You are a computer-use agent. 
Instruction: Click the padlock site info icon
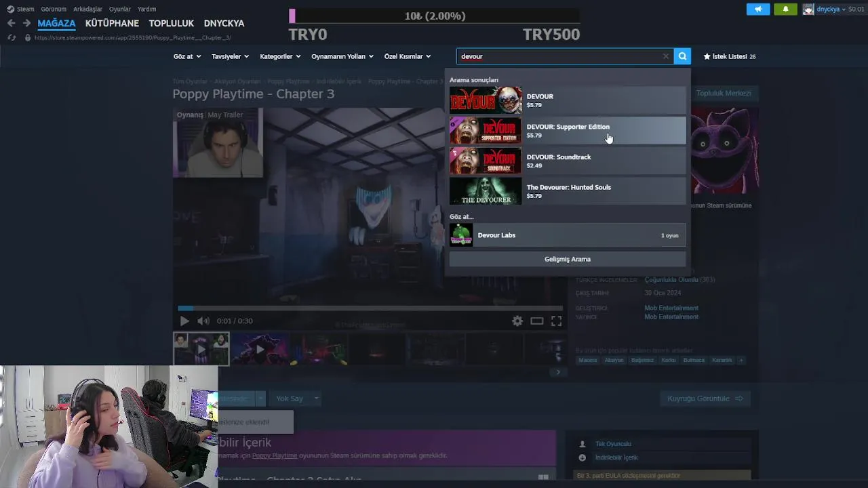27,38
